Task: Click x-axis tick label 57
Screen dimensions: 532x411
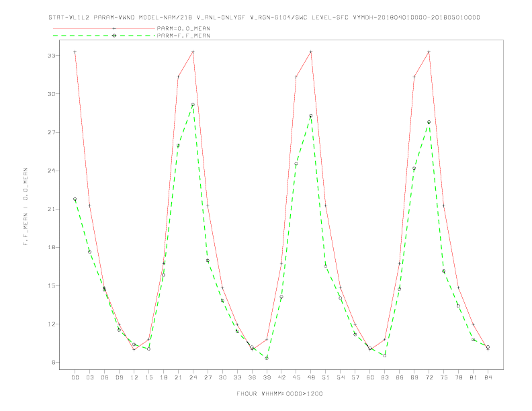Action: 355,377
